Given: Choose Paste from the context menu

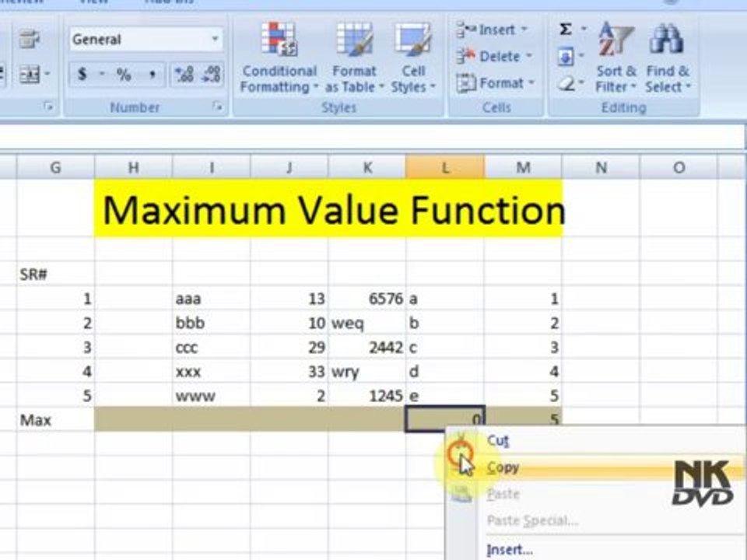Looking at the screenshot, I should tap(594, 494).
